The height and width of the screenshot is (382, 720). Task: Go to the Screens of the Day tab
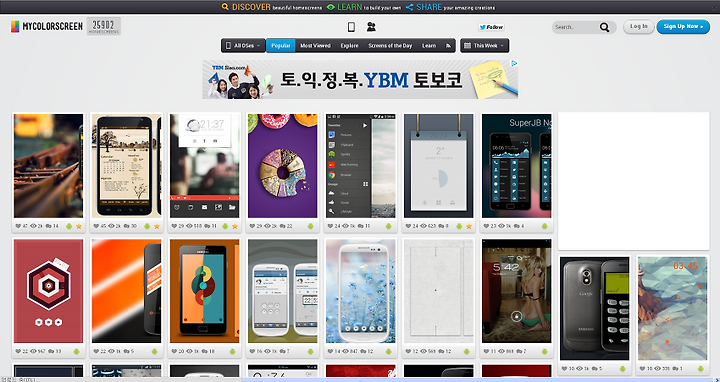390,46
